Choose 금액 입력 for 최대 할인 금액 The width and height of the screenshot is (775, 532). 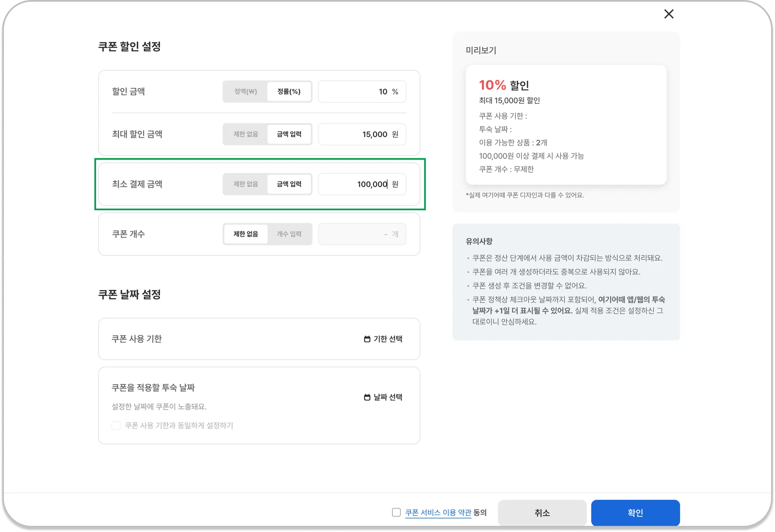click(x=289, y=134)
